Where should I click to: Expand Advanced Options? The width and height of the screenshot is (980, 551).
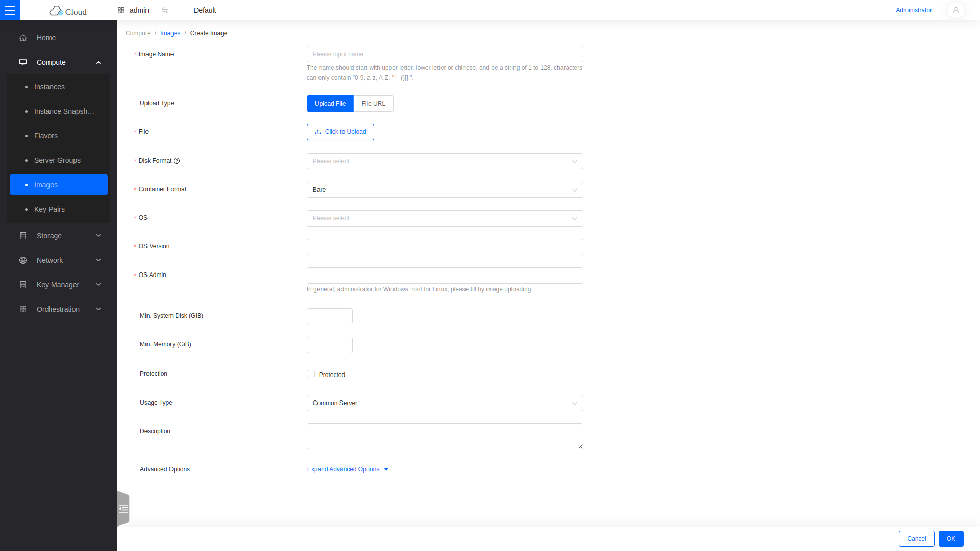click(348, 469)
